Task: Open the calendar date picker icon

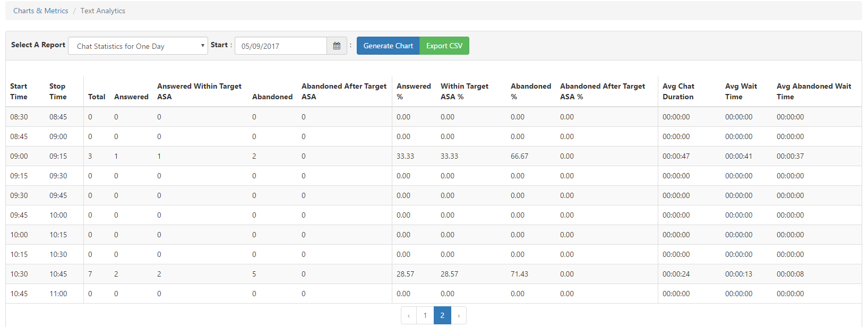Action: pos(337,46)
